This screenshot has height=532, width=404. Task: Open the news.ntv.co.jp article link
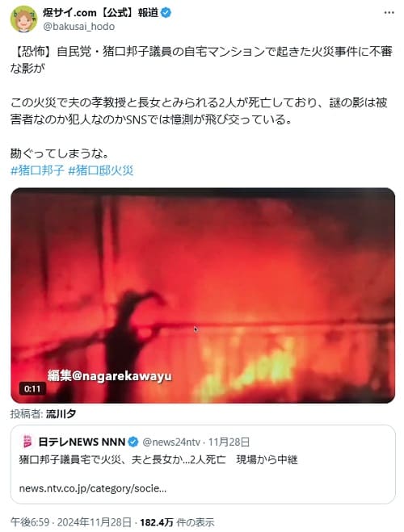tap(93, 488)
